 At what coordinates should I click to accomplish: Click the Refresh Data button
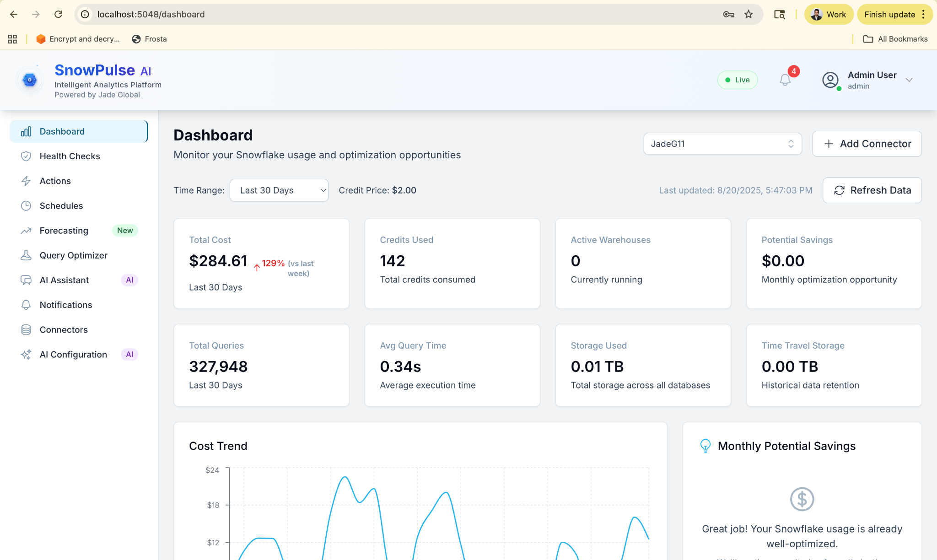[872, 190]
